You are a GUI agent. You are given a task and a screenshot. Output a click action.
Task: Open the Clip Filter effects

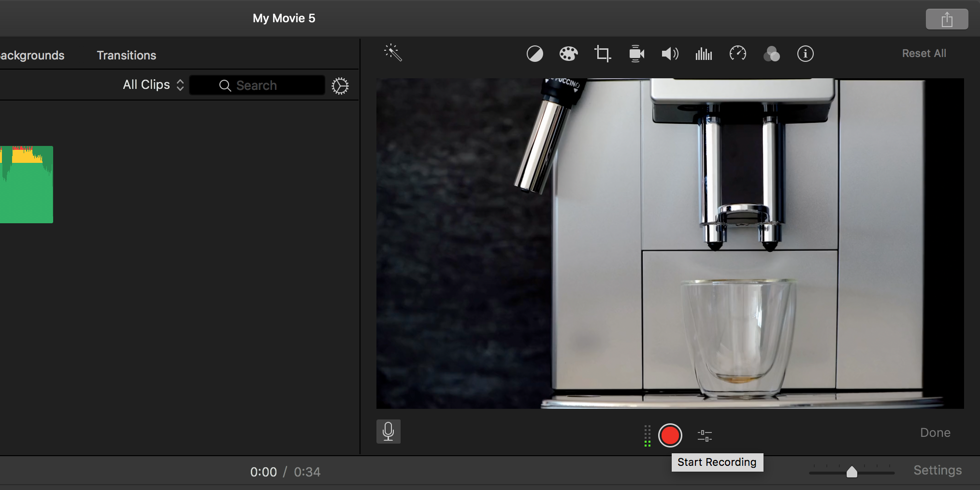pos(771,54)
